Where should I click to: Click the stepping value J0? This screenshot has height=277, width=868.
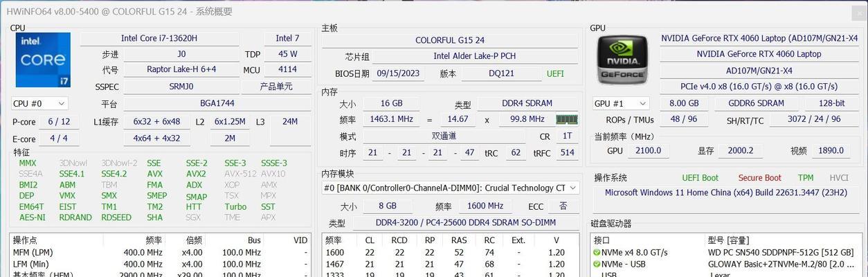click(181, 53)
